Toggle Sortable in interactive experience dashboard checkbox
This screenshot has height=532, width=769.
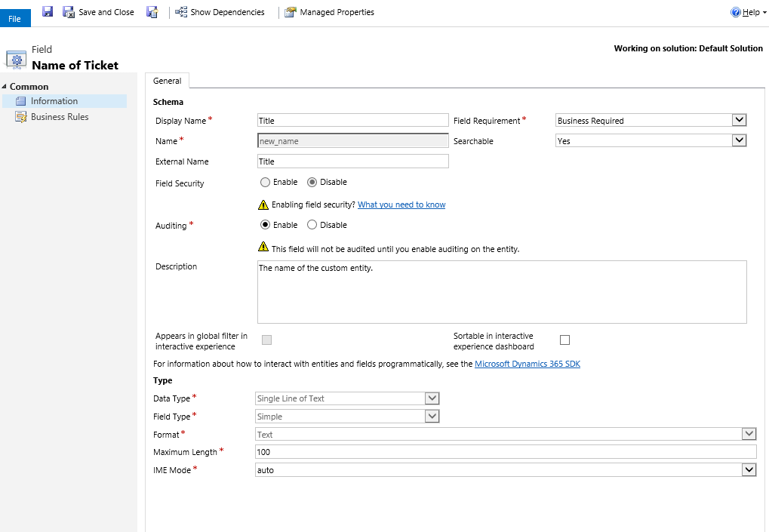(565, 340)
